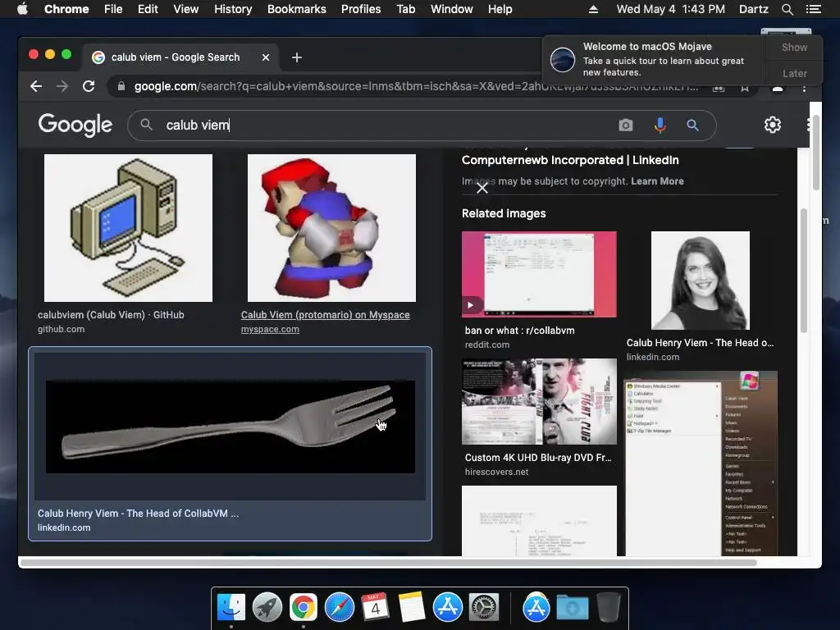840x630 pixels.
Task: Open Chrome from the Dock
Action: coord(304,608)
